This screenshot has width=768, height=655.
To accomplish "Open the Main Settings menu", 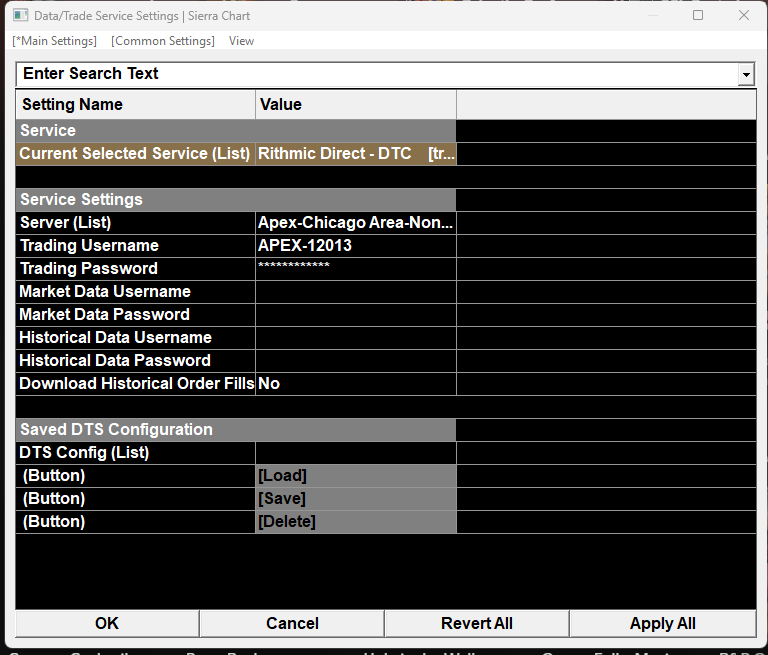I will pyautogui.click(x=54, y=41).
